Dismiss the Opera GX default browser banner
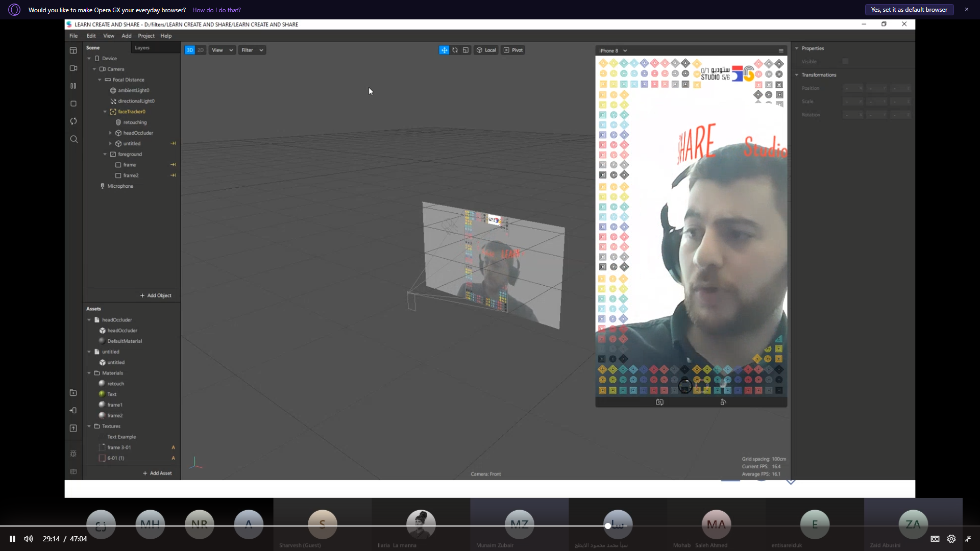Screen dimensions: 980x551 [x=966, y=10]
